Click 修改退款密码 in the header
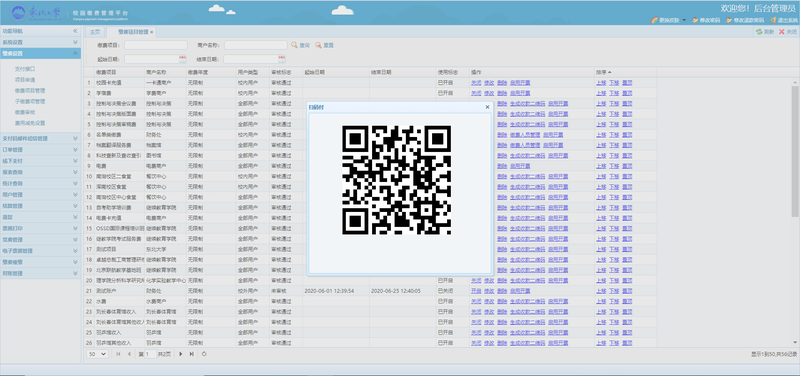The height and width of the screenshot is (376, 800). [x=744, y=20]
